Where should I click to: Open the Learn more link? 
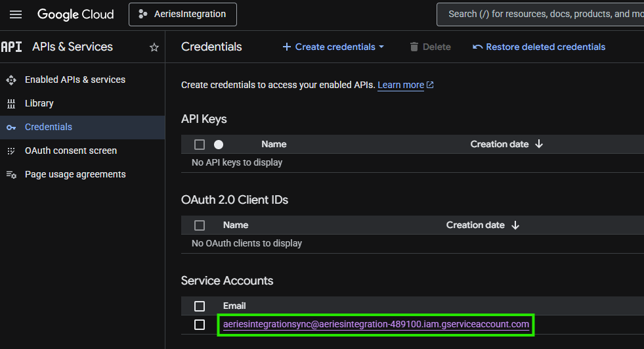tap(400, 85)
